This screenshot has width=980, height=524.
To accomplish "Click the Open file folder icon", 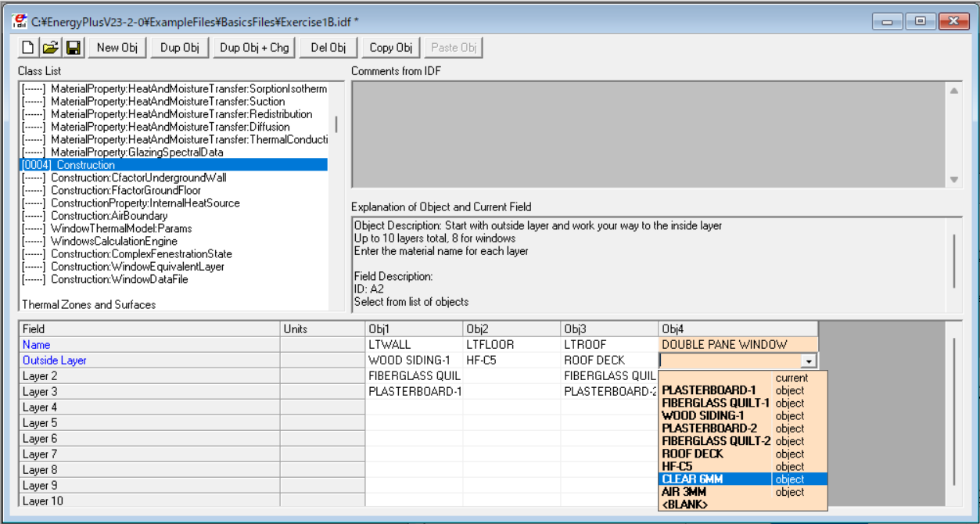I will (x=50, y=48).
